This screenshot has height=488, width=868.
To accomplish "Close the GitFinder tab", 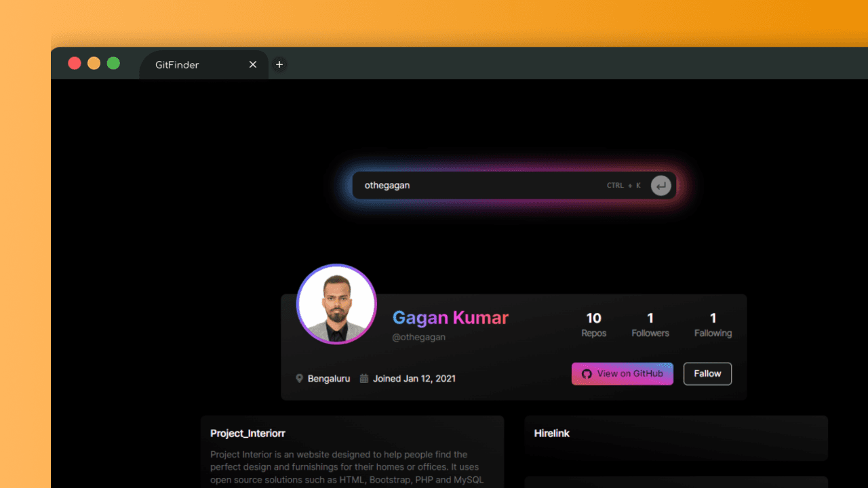I will click(253, 64).
